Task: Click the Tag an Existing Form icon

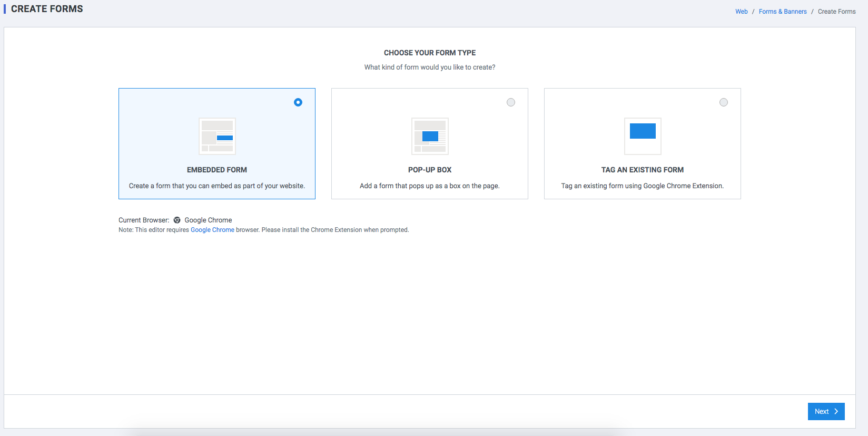Action: click(643, 136)
